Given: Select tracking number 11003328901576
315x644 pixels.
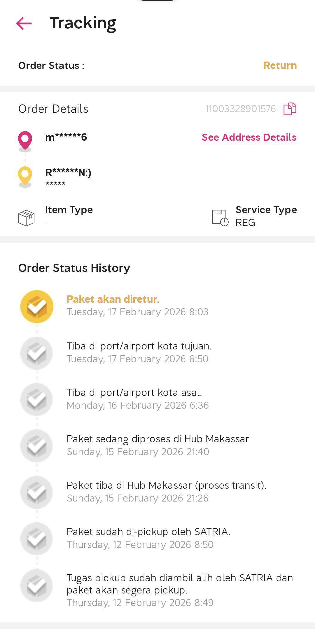Looking at the screenshot, I should click(240, 109).
